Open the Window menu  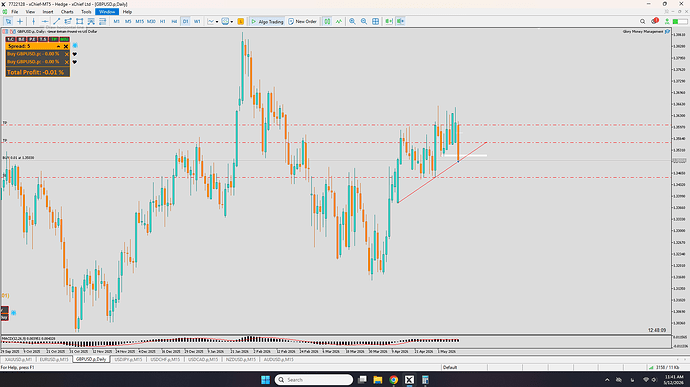click(107, 12)
